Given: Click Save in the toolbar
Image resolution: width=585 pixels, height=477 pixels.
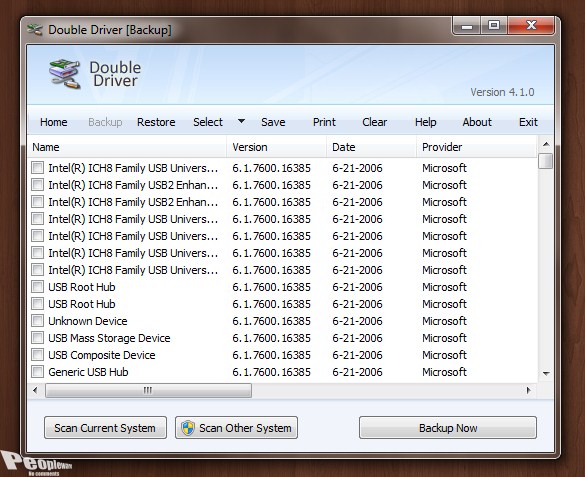Looking at the screenshot, I should [273, 122].
